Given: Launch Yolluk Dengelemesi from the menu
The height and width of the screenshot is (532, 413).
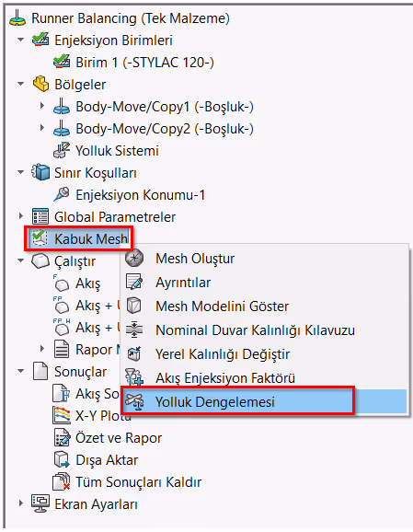Looking at the screenshot, I should point(265,401).
